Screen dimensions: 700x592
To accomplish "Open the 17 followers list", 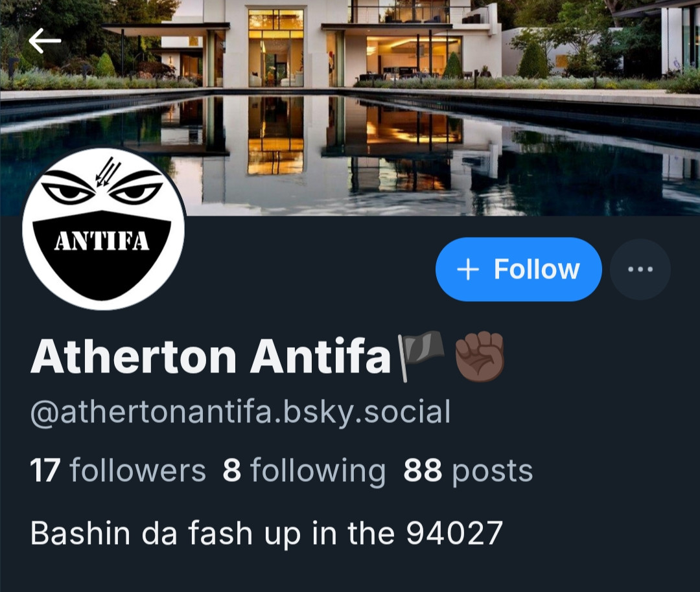I will [118, 470].
